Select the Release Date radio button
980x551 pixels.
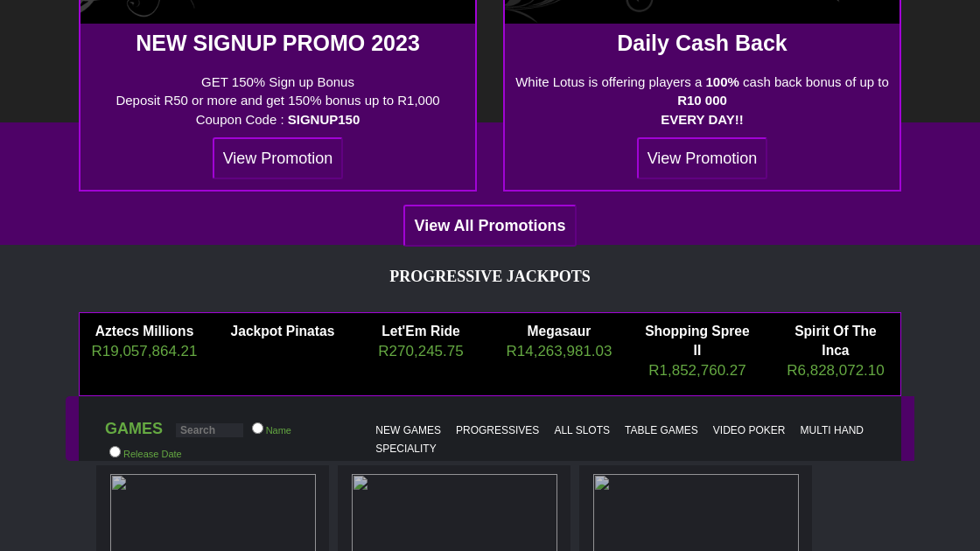(115, 452)
